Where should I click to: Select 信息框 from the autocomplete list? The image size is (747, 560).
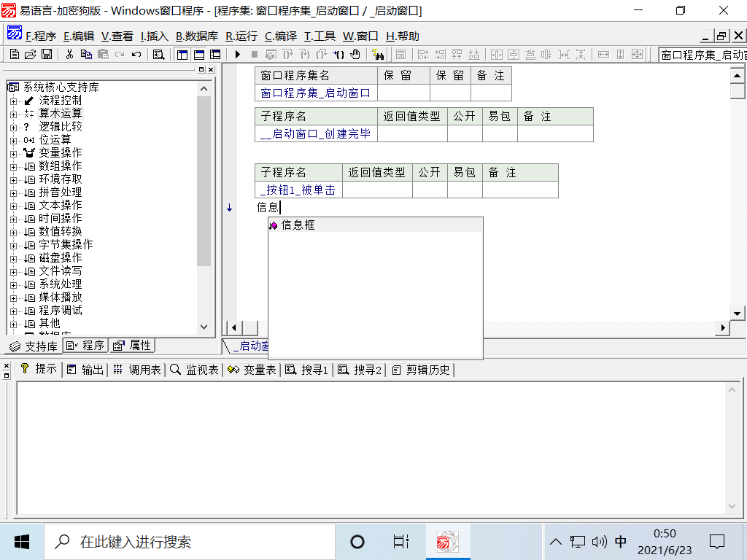[376, 225]
